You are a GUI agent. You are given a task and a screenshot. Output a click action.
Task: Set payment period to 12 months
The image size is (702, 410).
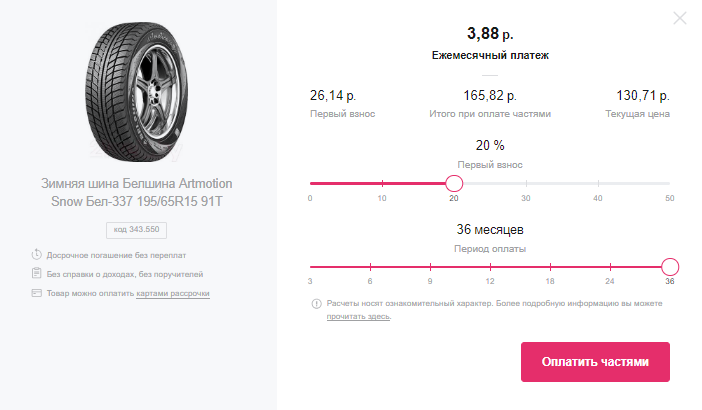click(490, 267)
